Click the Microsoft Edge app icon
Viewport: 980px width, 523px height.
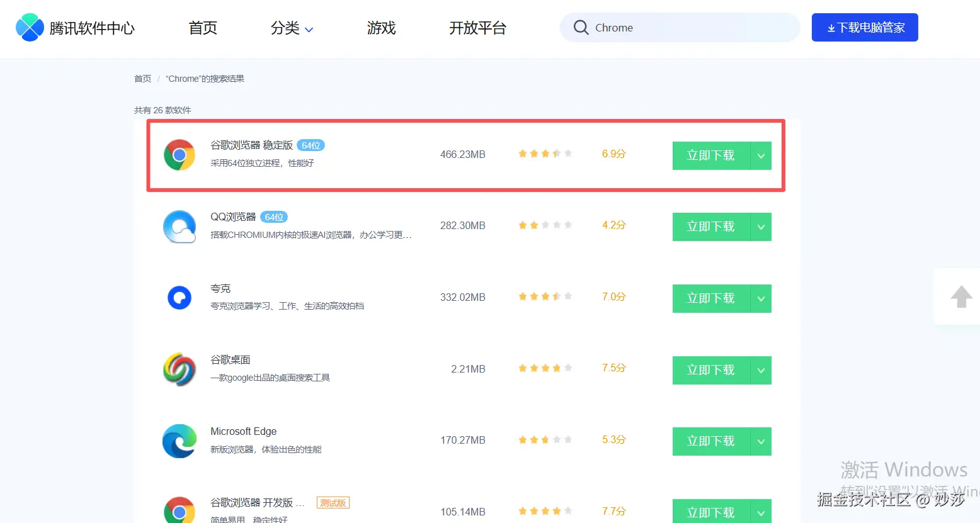click(x=179, y=441)
